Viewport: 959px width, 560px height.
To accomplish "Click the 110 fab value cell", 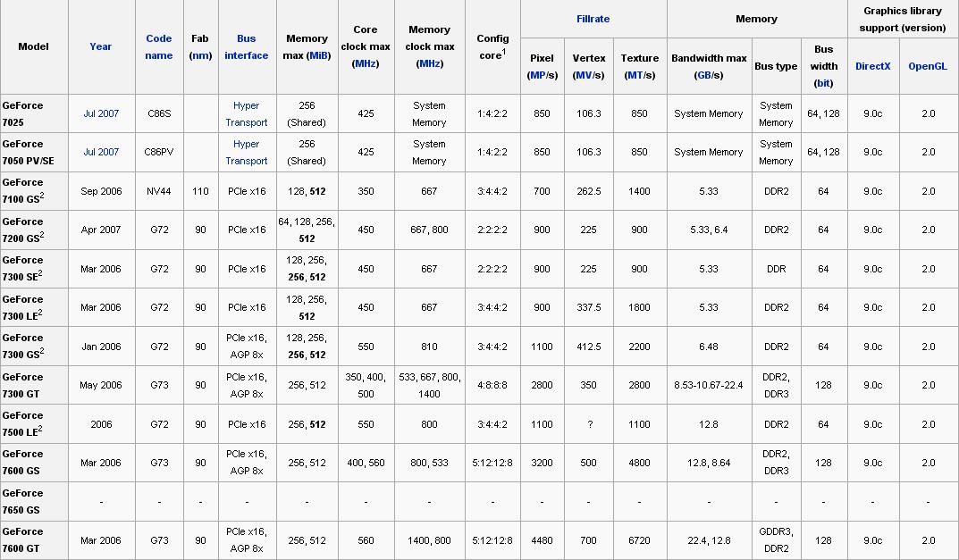I will click(200, 191).
